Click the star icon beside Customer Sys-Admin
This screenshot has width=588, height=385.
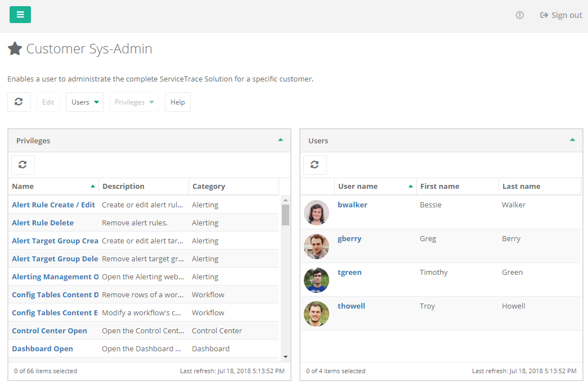(15, 49)
